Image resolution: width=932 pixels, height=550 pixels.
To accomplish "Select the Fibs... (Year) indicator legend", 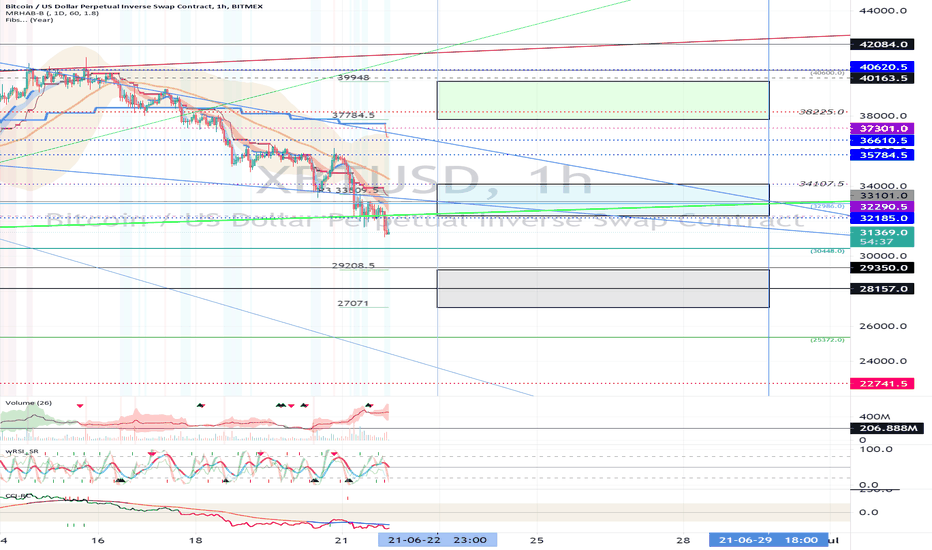I will click(29, 20).
